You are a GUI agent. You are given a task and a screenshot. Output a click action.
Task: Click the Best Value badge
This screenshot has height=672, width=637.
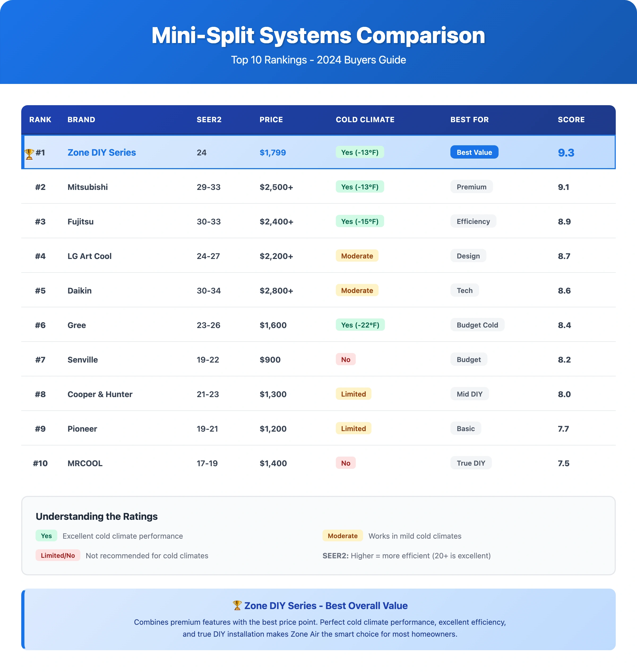(474, 152)
